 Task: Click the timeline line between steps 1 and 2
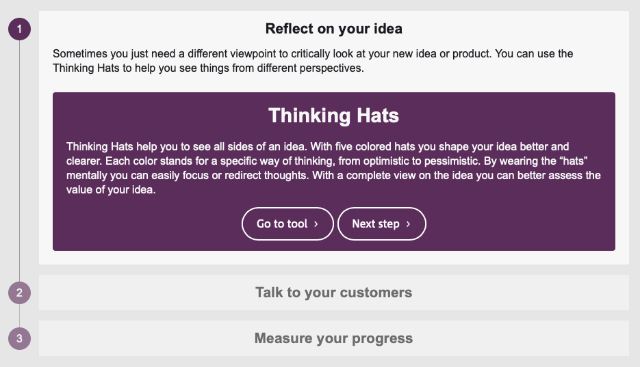19,161
